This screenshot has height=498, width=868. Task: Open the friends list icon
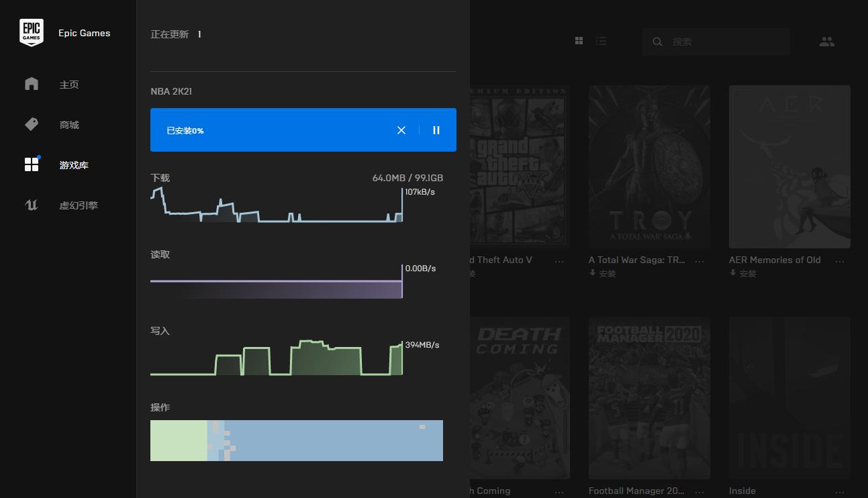(827, 42)
